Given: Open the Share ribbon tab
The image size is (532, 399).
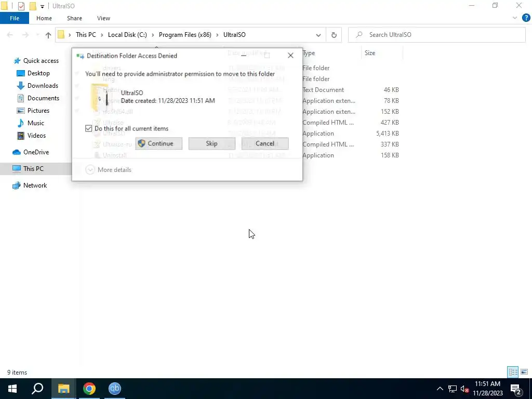Looking at the screenshot, I should [74, 18].
